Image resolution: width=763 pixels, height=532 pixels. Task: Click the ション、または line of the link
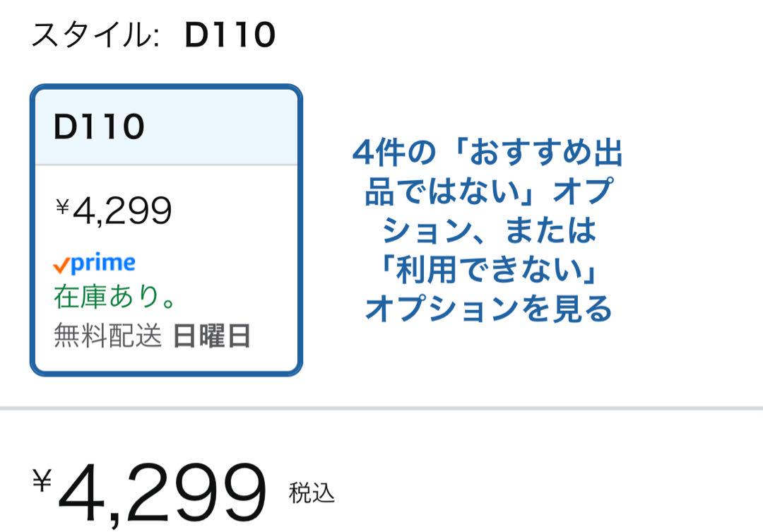(488, 230)
